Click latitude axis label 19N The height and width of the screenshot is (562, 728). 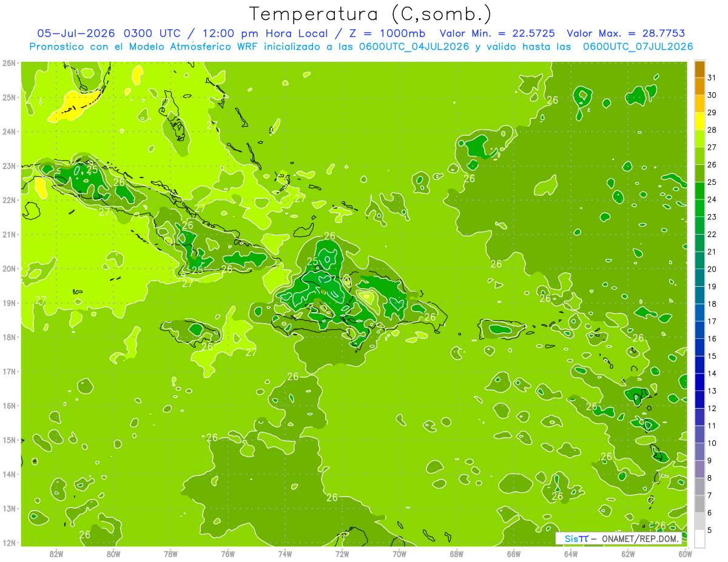(x=9, y=303)
